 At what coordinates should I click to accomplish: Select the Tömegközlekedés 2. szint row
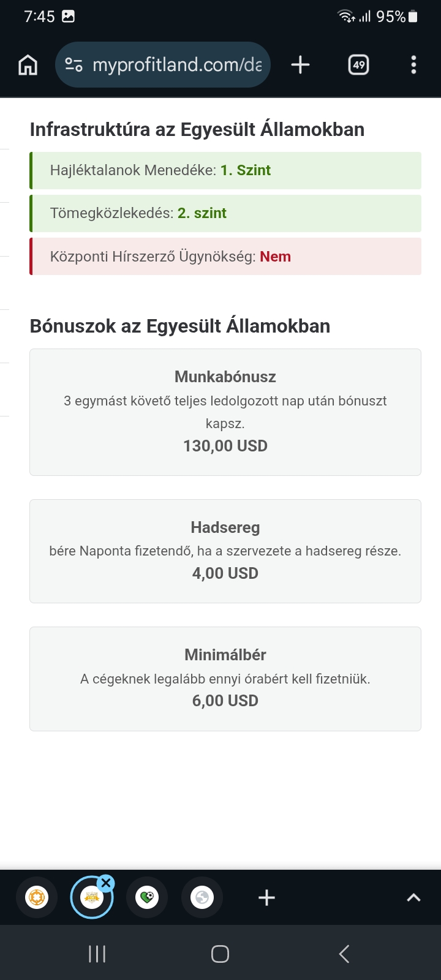click(x=225, y=213)
